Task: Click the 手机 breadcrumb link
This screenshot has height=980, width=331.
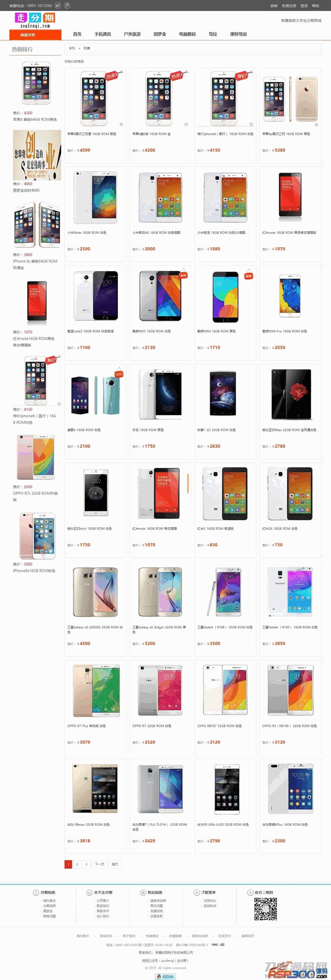Action: click(x=72, y=48)
